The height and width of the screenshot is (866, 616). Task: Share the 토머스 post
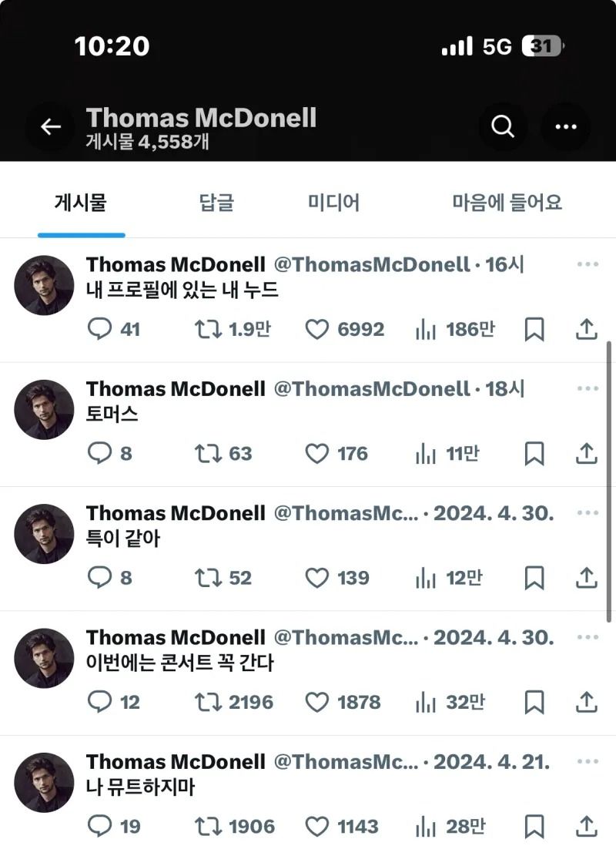point(587,454)
